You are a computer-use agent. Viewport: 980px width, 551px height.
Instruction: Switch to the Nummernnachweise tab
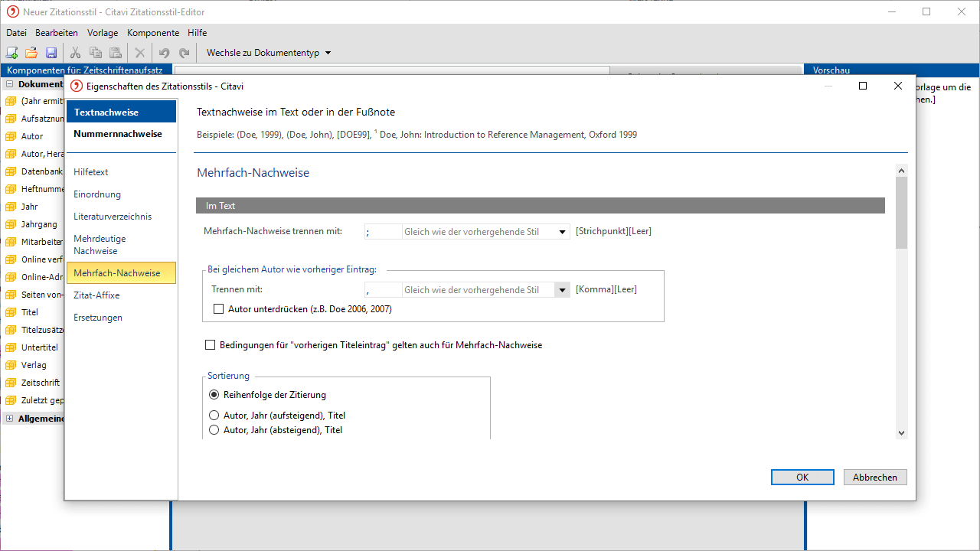(x=118, y=134)
